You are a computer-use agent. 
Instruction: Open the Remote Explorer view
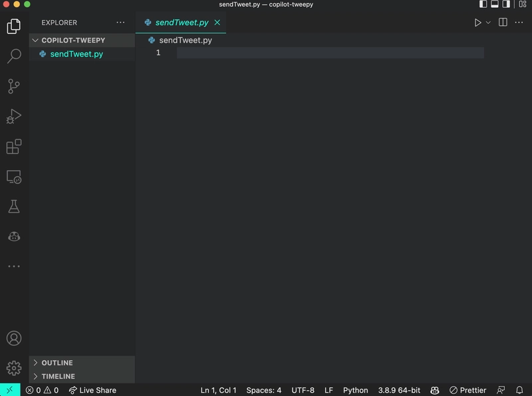(x=14, y=177)
